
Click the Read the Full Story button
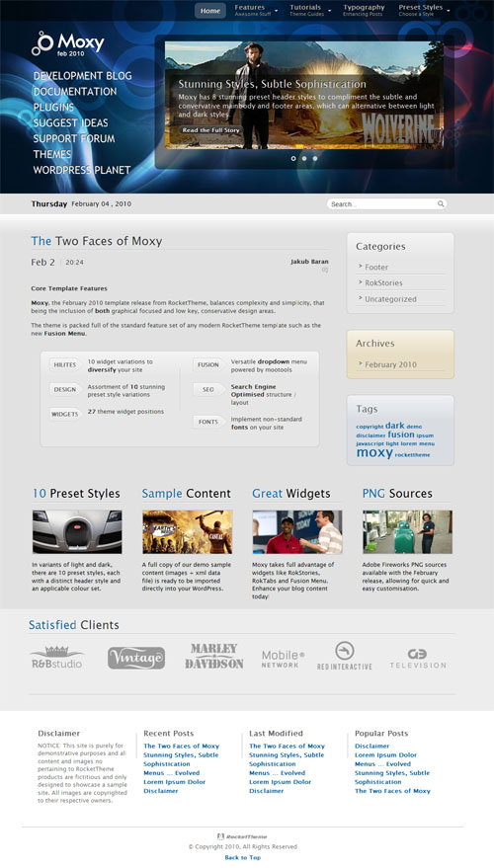tap(211, 130)
